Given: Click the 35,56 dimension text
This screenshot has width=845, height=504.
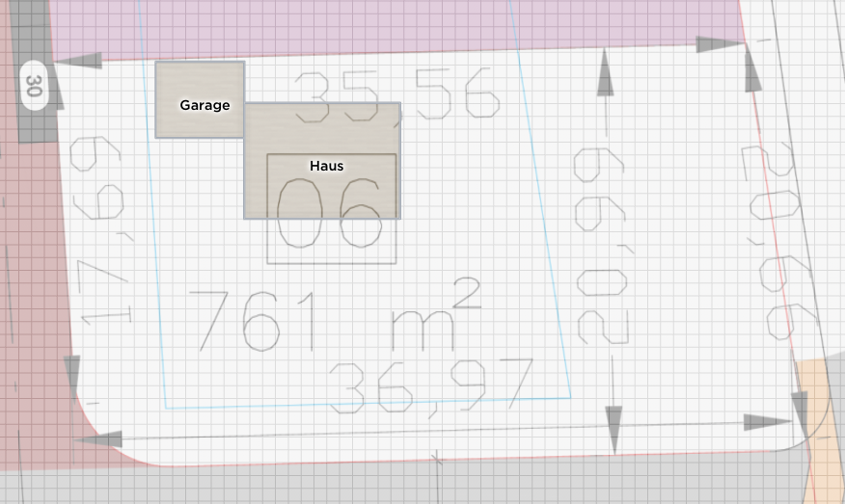Looking at the screenshot, I should click(396, 97).
